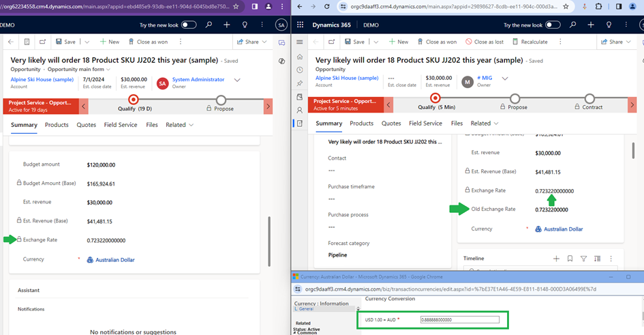
Task: Toggle 'Try the new look' in left window
Action: [x=189, y=25]
